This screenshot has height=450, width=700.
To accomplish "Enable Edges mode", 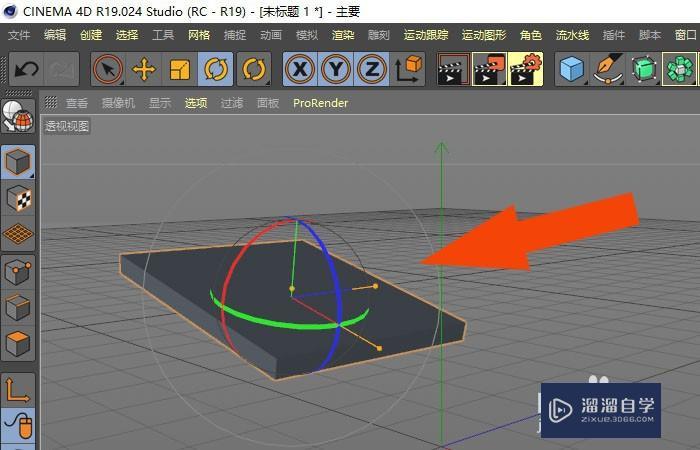I will [18, 308].
